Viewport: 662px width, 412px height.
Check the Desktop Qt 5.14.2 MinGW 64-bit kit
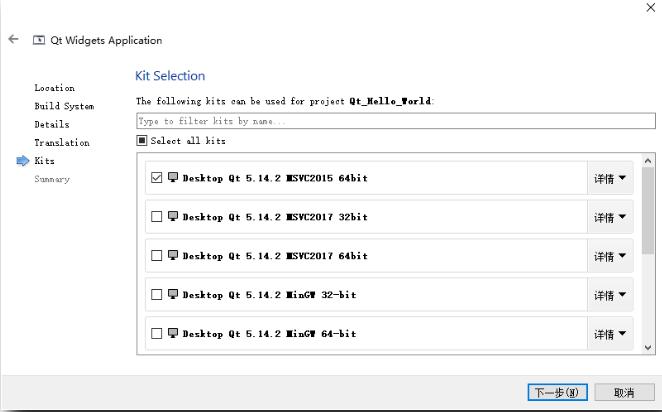156,333
